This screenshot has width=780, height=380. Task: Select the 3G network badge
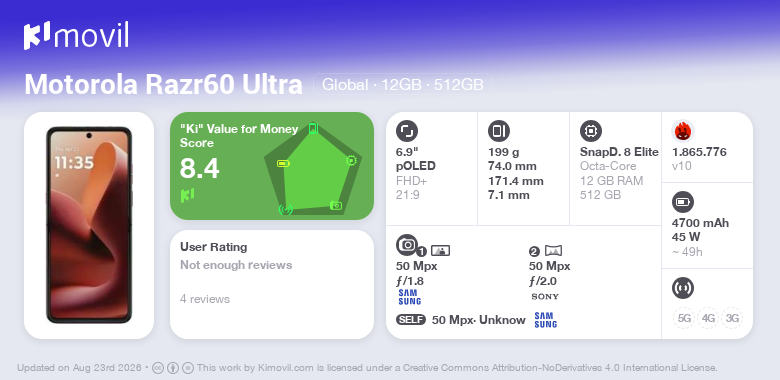[732, 318]
